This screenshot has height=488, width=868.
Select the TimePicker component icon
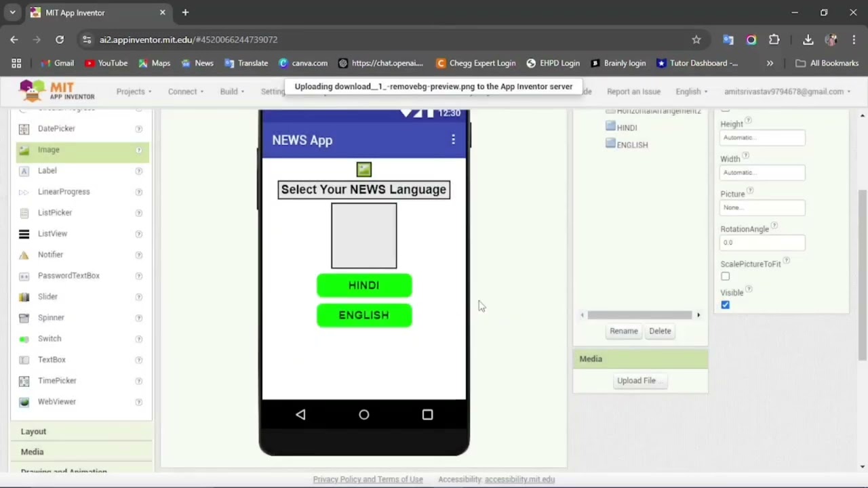tap(24, 381)
